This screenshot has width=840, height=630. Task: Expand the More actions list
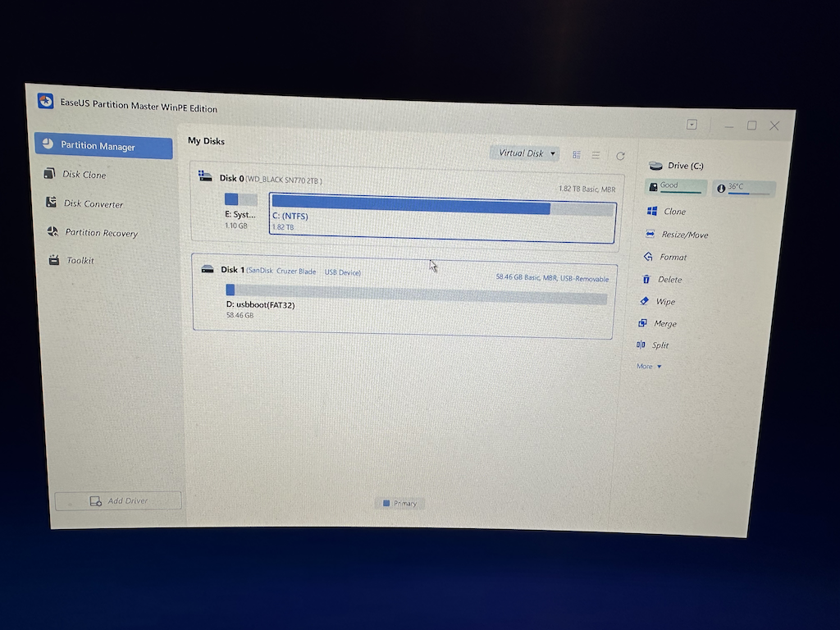point(649,367)
